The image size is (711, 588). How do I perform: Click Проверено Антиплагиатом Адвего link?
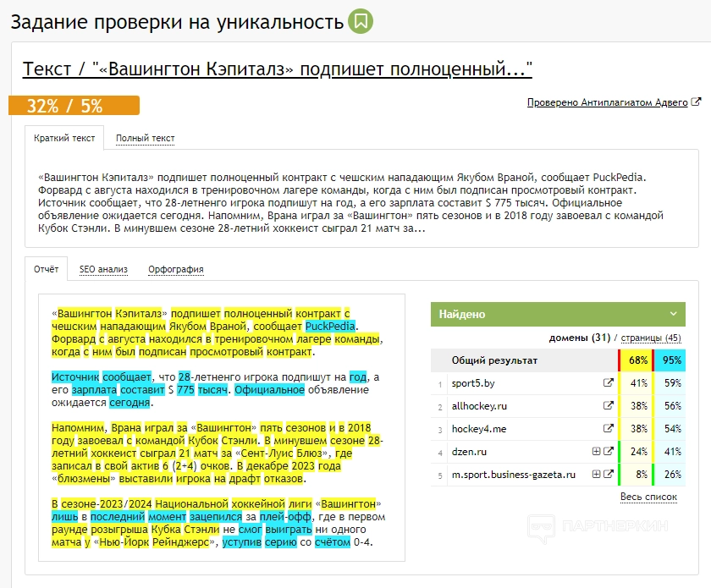click(x=607, y=102)
